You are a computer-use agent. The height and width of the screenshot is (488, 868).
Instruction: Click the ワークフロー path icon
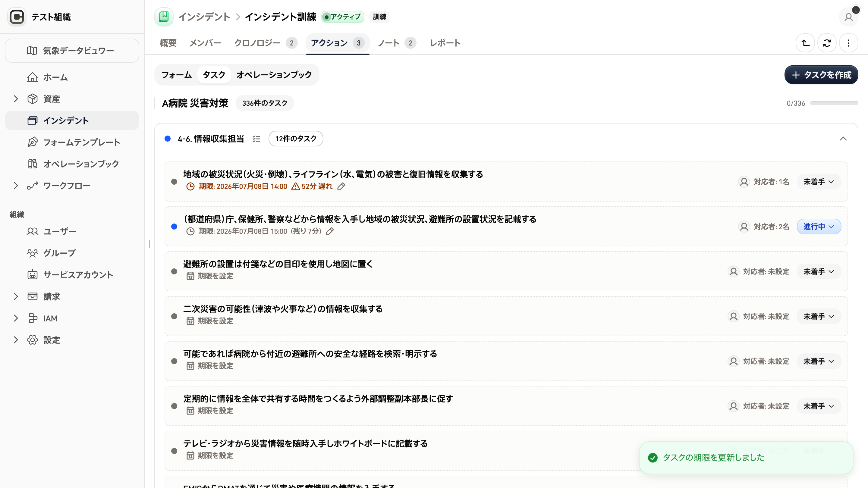(x=32, y=186)
